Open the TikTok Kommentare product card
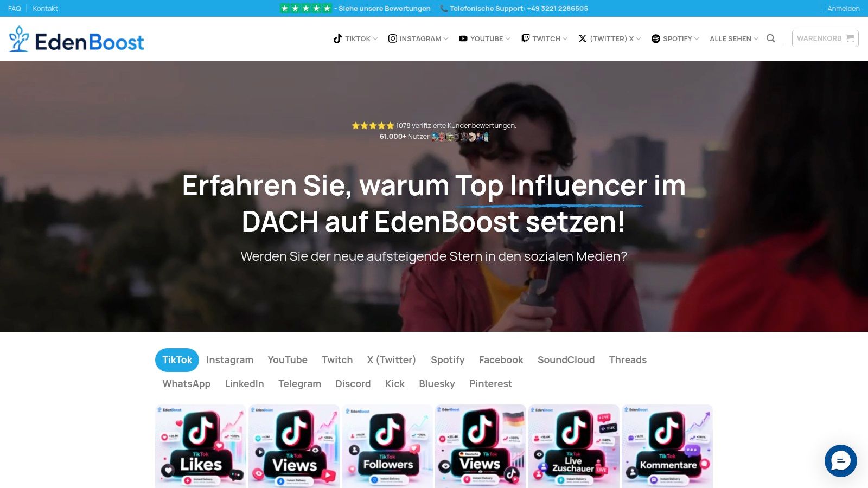Viewport: 868px width, 488px height. pyautogui.click(x=667, y=446)
